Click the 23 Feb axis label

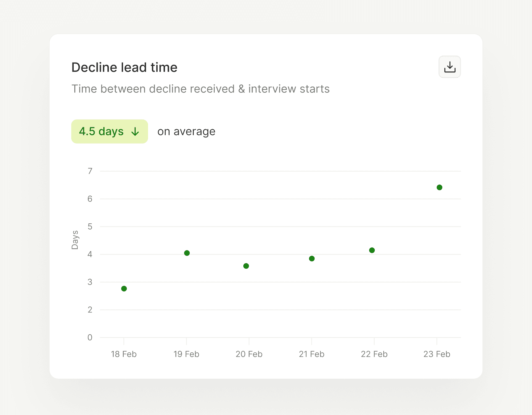point(437,354)
